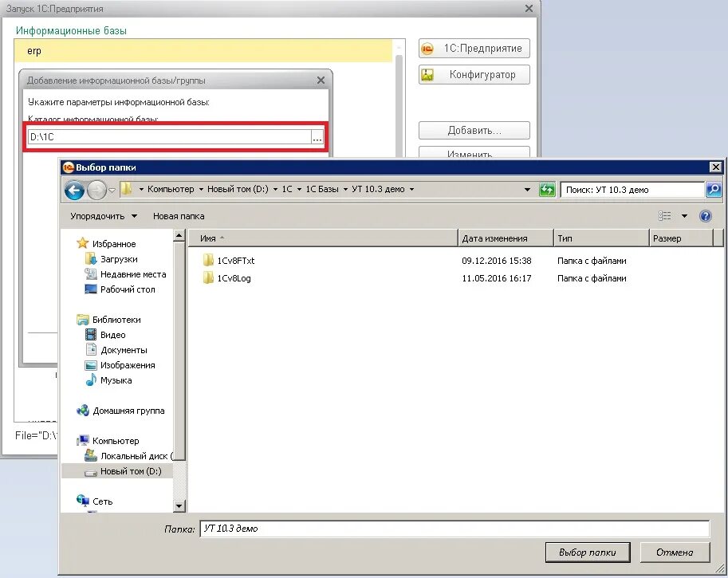Click navigation pane scrollbar down arrow

179,505
